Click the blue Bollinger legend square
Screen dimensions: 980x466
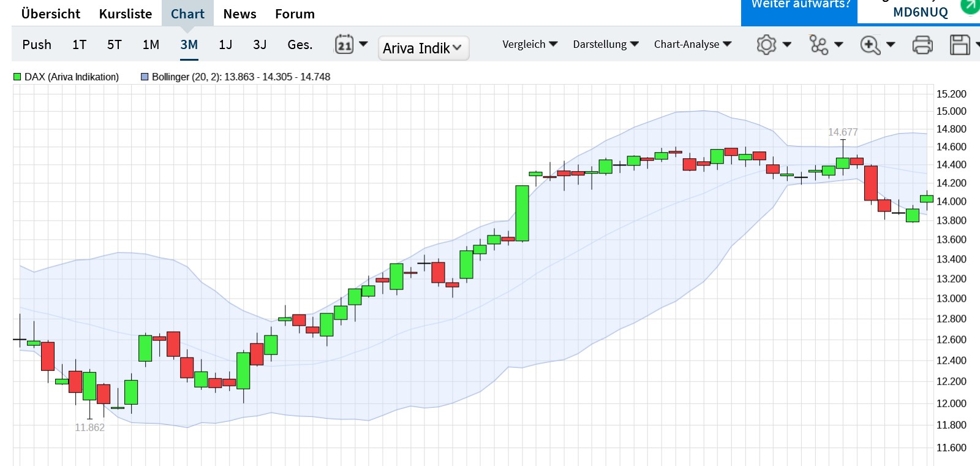(145, 77)
